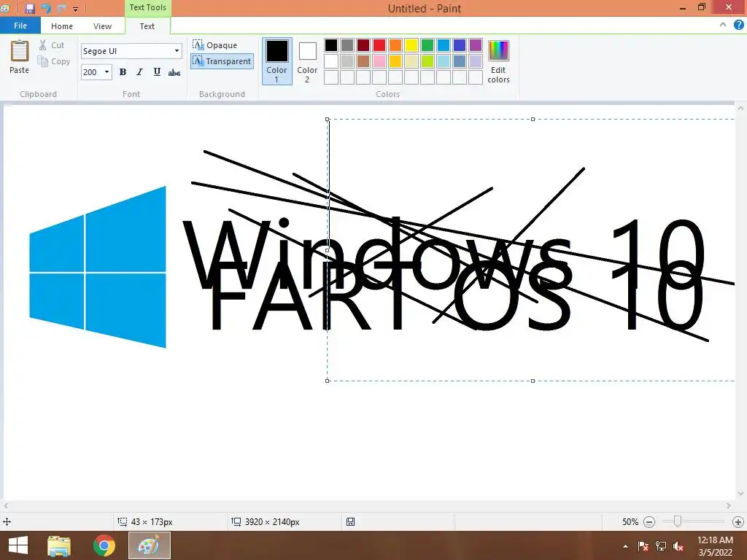Viewport: 747px width, 560px height.
Task: Pick the gray color swatch in top row
Action: click(347, 45)
